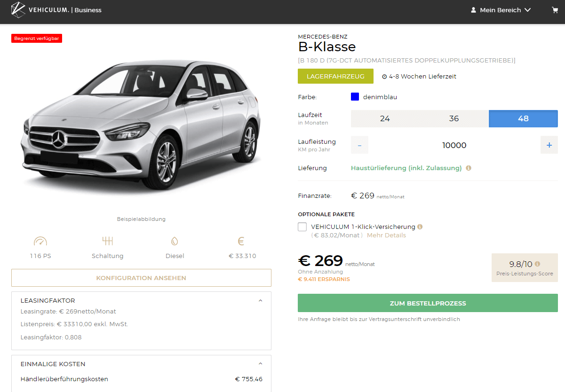Click the info icon next to Haustürlieferung

point(469,168)
